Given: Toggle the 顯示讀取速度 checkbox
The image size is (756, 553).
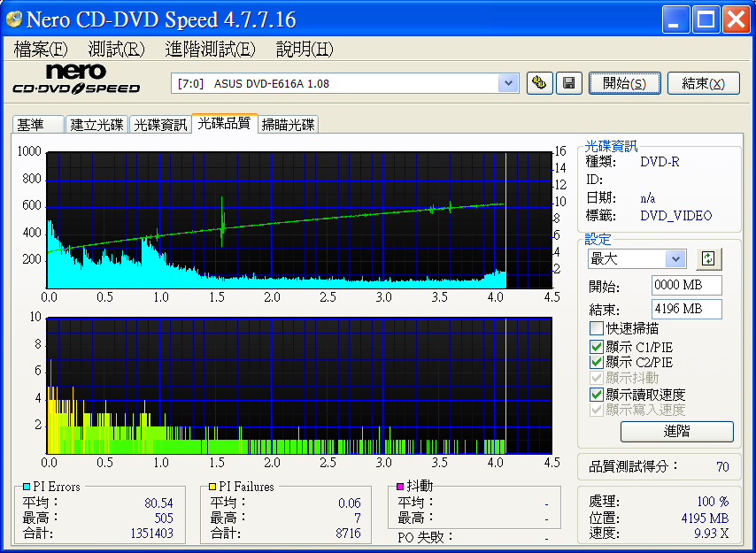Looking at the screenshot, I should click(597, 395).
